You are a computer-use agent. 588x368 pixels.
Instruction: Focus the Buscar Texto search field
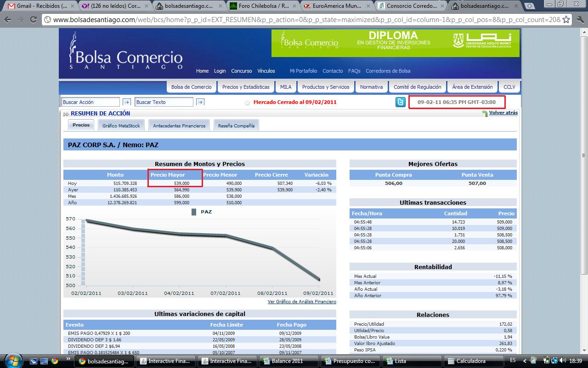pos(164,102)
